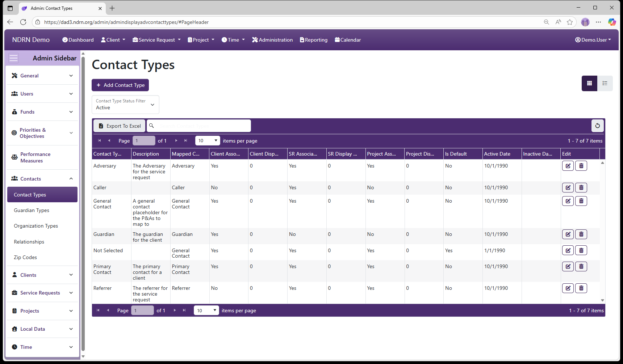Delete the Guardian contact type
Screen dimensions: 623x364
tap(581, 234)
